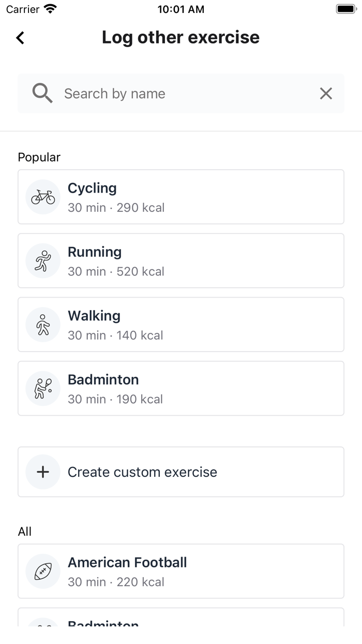Tap the Running figure icon
This screenshot has height=644, width=362.
click(43, 261)
